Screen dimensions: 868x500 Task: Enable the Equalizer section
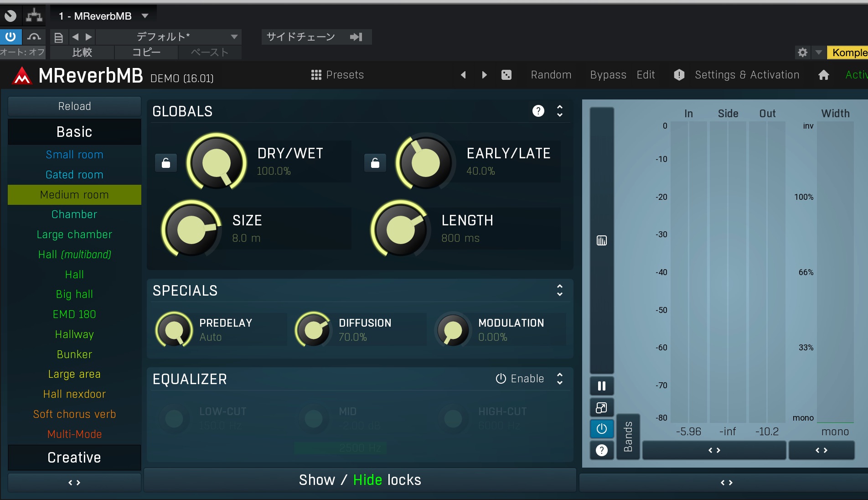520,379
